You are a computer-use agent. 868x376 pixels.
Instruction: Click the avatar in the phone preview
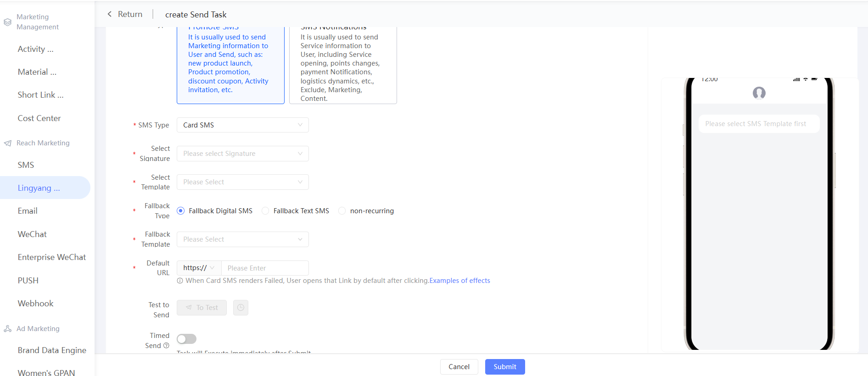pos(759,93)
